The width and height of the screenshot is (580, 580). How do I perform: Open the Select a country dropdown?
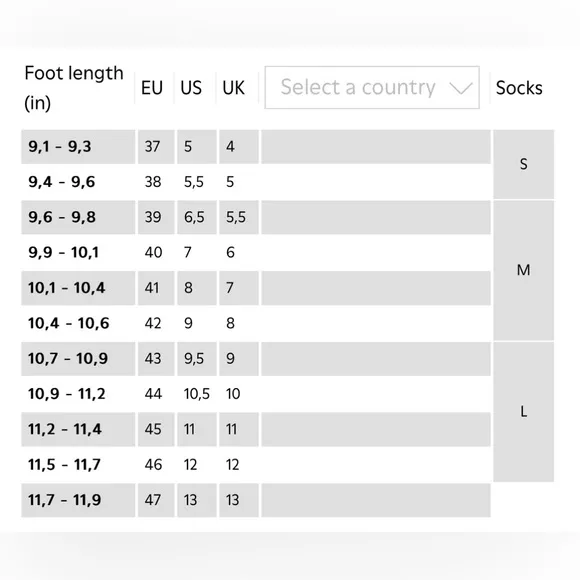tap(372, 88)
